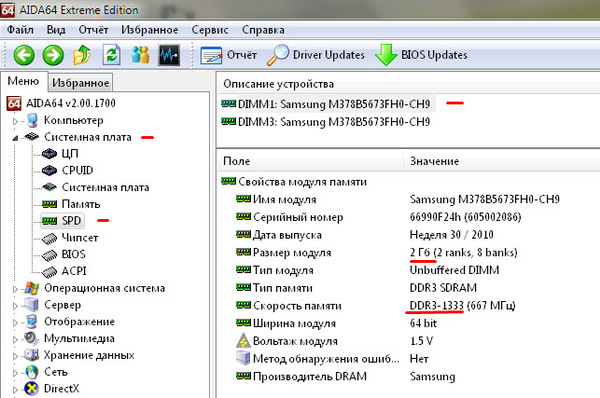Select the SPD tree item
600x398 pixels.
(61, 221)
